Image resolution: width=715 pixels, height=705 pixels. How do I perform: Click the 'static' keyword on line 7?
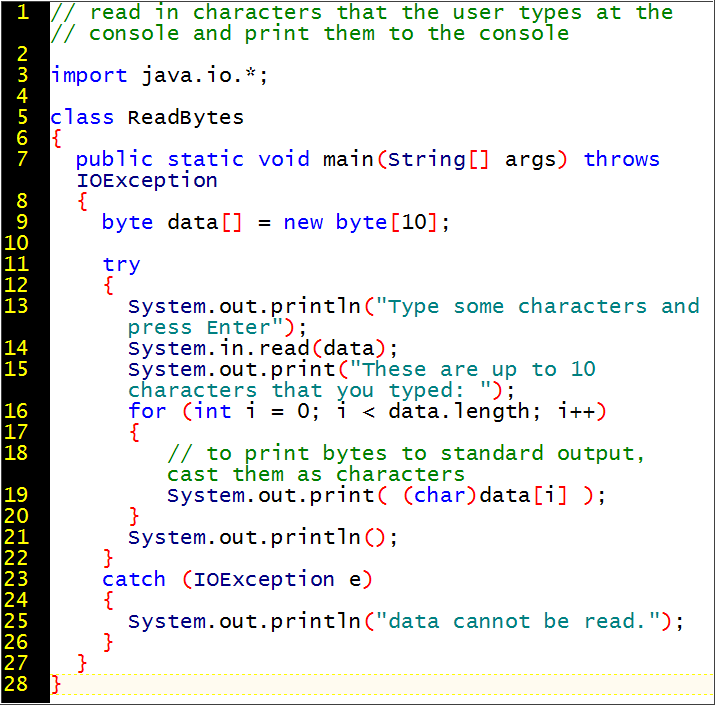(x=206, y=160)
